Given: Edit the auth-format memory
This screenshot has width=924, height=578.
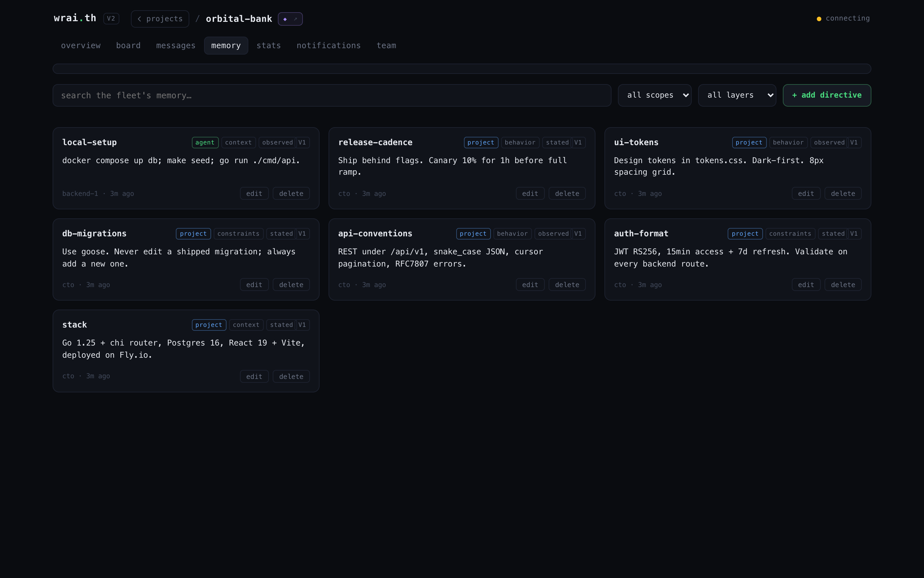Looking at the screenshot, I should pos(806,285).
